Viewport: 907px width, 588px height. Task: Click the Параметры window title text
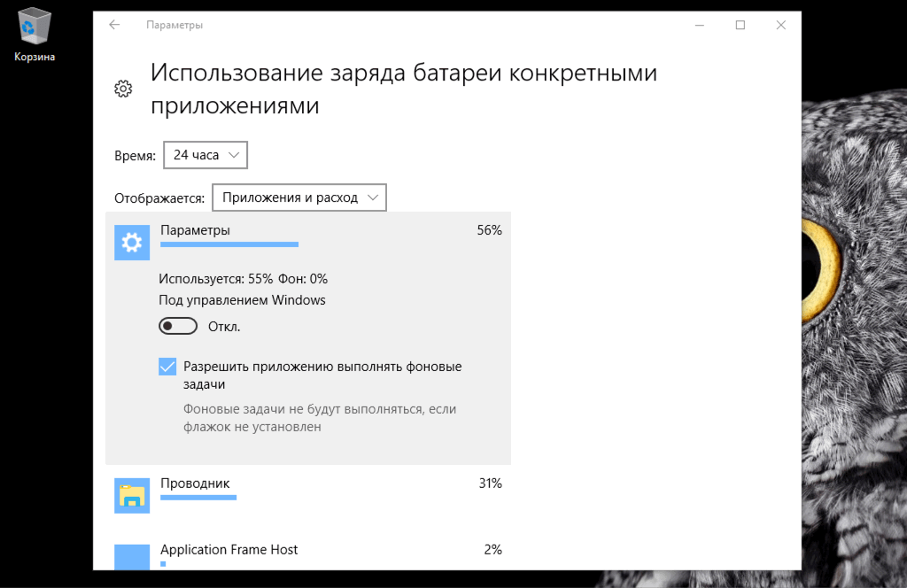pyautogui.click(x=174, y=25)
